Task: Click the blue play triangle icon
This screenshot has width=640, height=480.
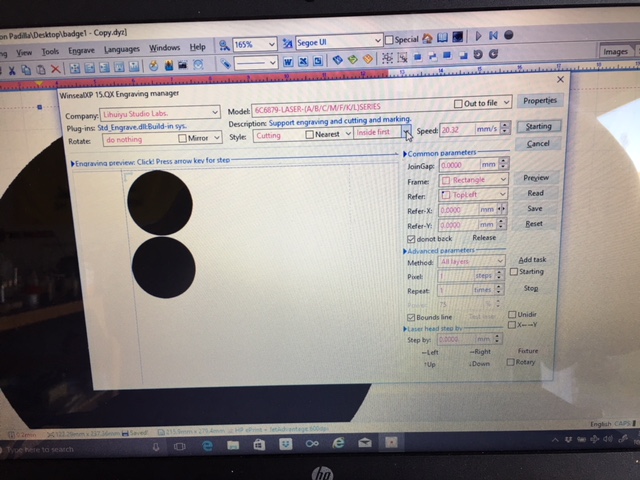Action: click(x=478, y=36)
